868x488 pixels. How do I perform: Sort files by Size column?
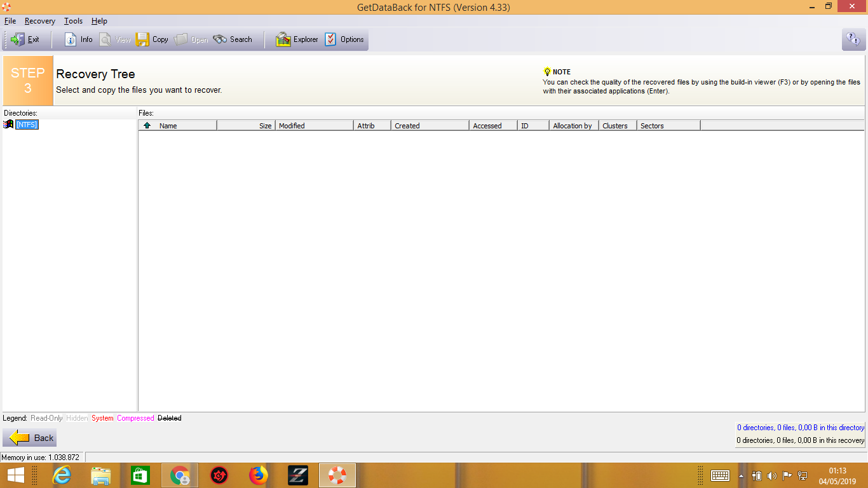(246, 126)
